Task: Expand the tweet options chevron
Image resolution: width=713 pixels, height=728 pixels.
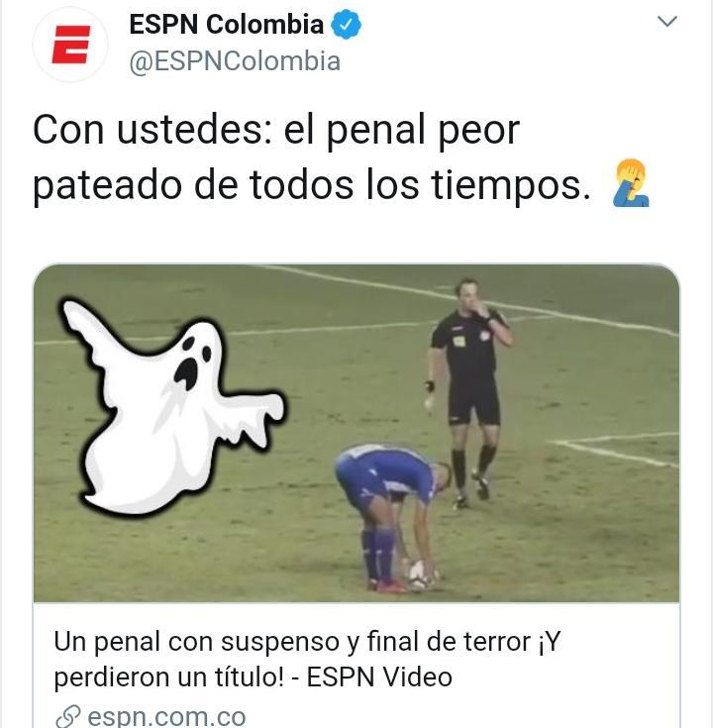Action: [x=667, y=22]
